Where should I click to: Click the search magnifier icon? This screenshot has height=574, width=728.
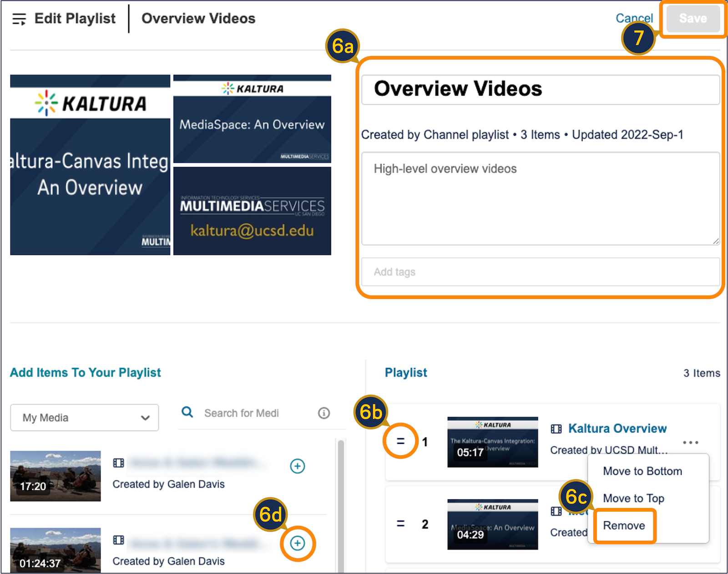pos(187,412)
